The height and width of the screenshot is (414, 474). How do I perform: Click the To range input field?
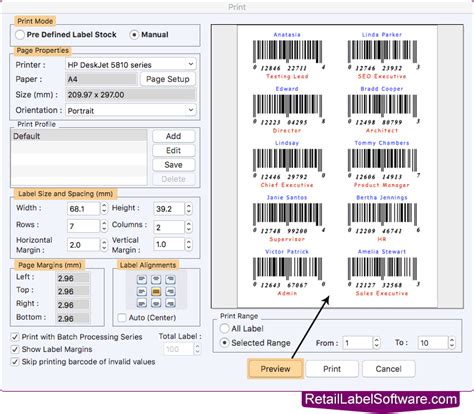pyautogui.click(x=432, y=343)
